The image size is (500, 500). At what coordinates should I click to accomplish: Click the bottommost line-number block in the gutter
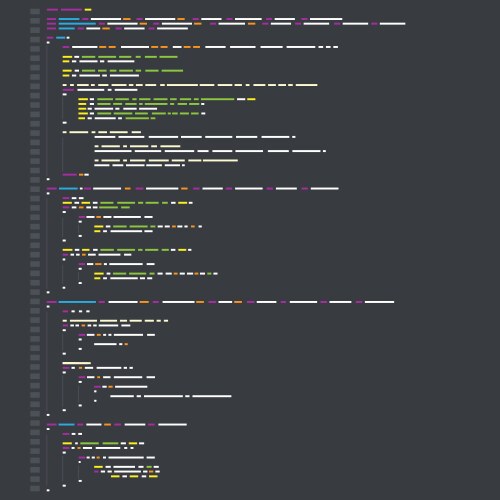point(35,488)
